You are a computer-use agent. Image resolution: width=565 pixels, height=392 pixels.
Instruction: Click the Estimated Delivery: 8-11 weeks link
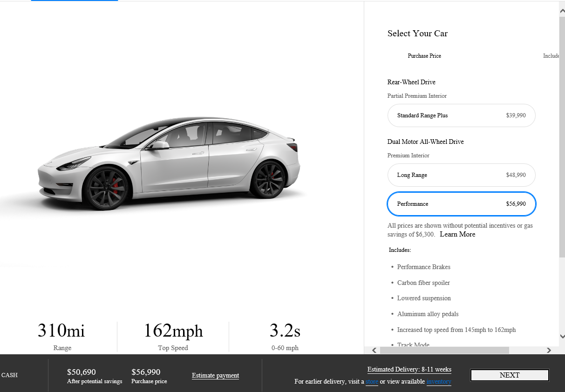[x=409, y=370]
